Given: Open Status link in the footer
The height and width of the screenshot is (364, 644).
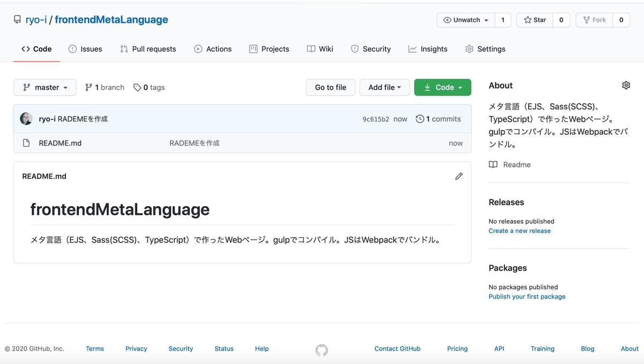Looking at the screenshot, I should (224, 349).
